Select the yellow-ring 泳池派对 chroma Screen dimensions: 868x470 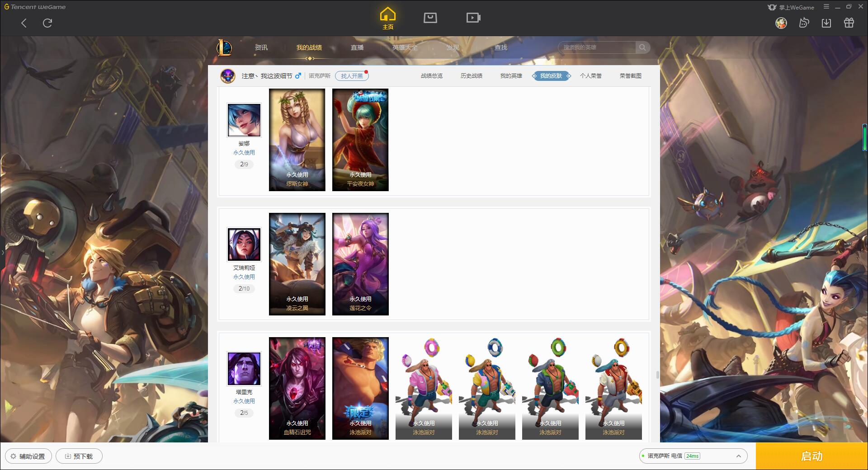613,388
